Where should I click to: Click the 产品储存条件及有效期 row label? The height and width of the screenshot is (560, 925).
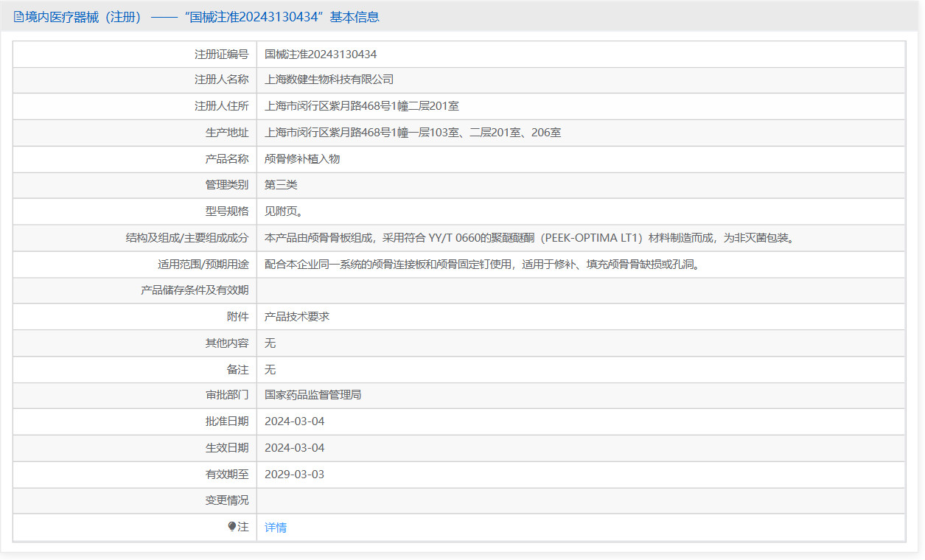pyautogui.click(x=195, y=290)
